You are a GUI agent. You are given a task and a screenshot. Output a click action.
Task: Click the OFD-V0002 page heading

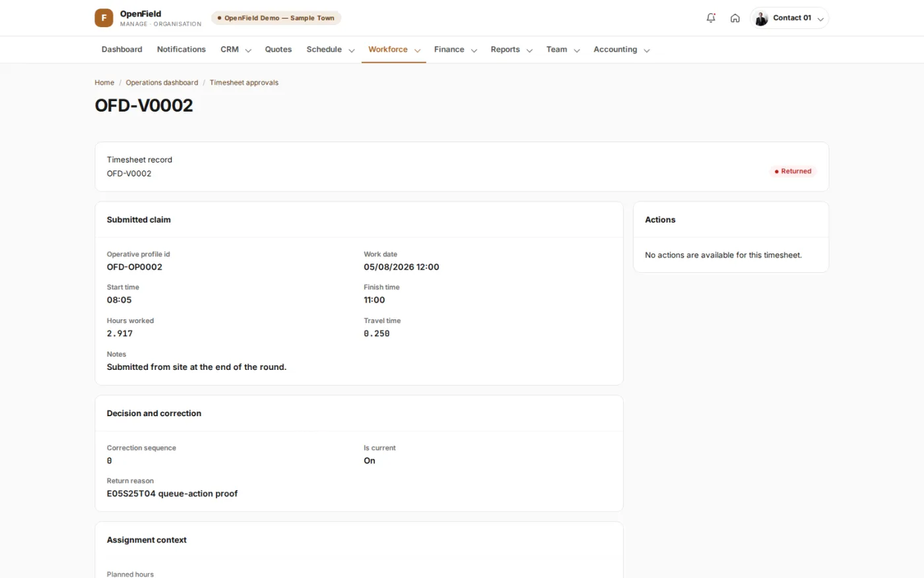click(144, 106)
